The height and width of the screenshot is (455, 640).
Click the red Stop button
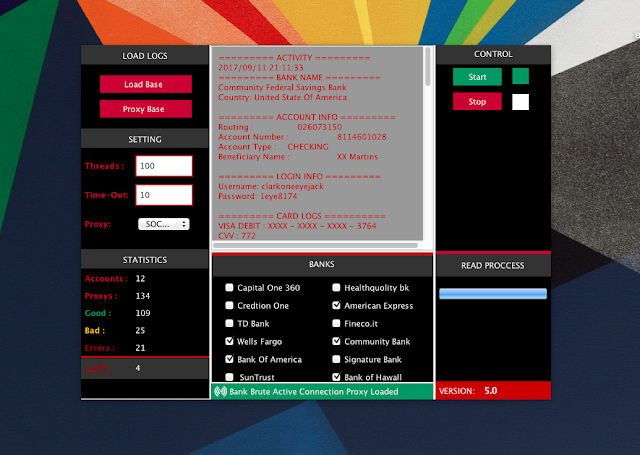coord(477,102)
